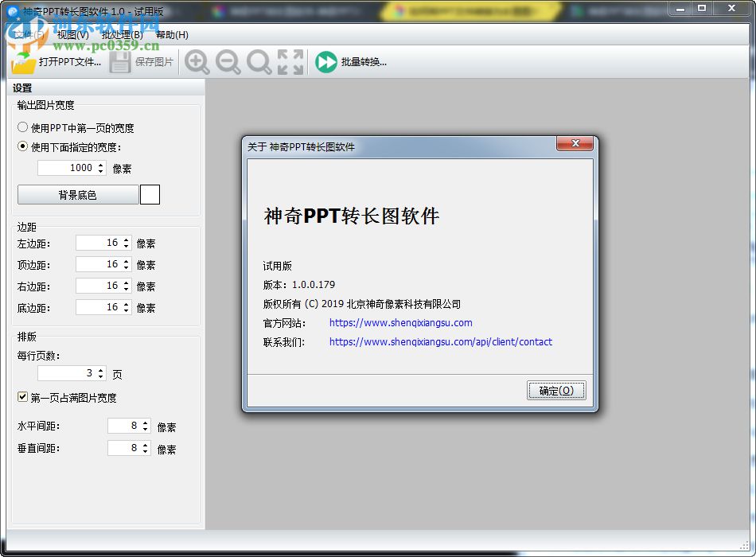Select 使用PPT中第一页的宽度 option
Image resolution: width=756 pixels, height=557 pixels.
tap(25, 128)
